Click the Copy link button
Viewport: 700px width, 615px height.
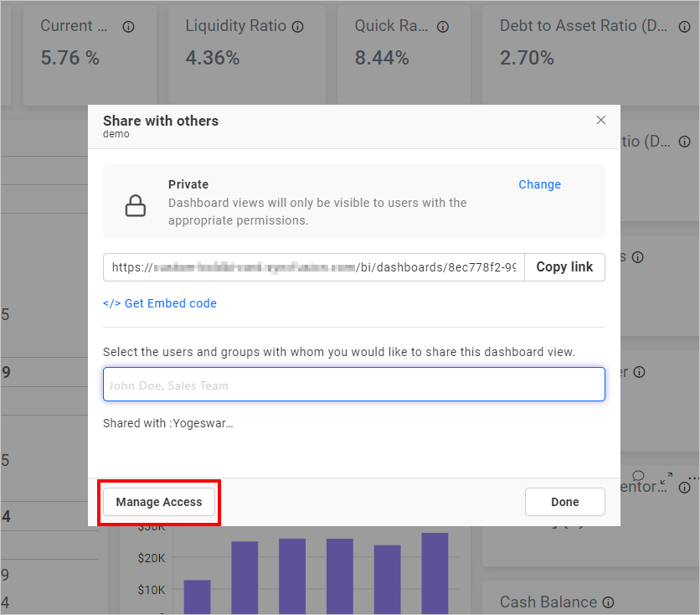pyautogui.click(x=564, y=266)
